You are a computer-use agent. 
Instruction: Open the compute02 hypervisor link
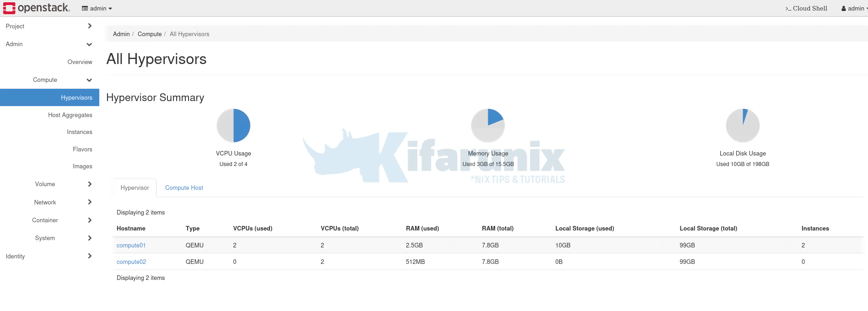click(131, 262)
